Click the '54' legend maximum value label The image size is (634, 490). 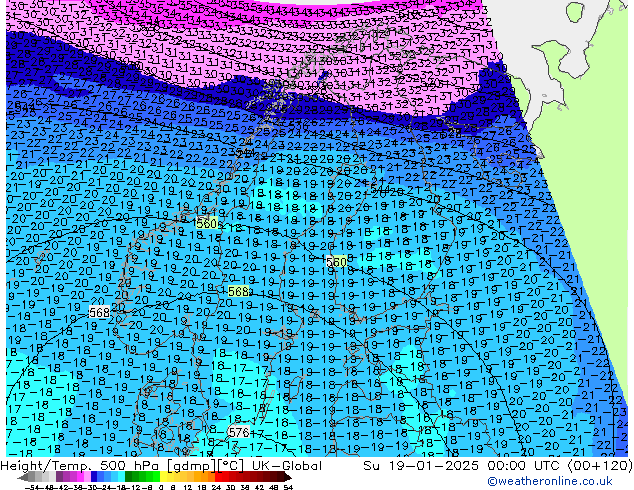click(288, 487)
